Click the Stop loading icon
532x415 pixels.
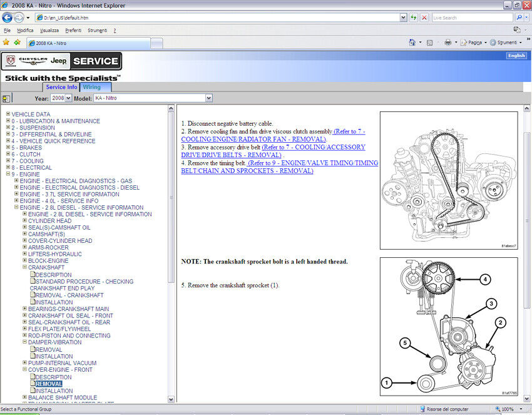[x=424, y=18]
